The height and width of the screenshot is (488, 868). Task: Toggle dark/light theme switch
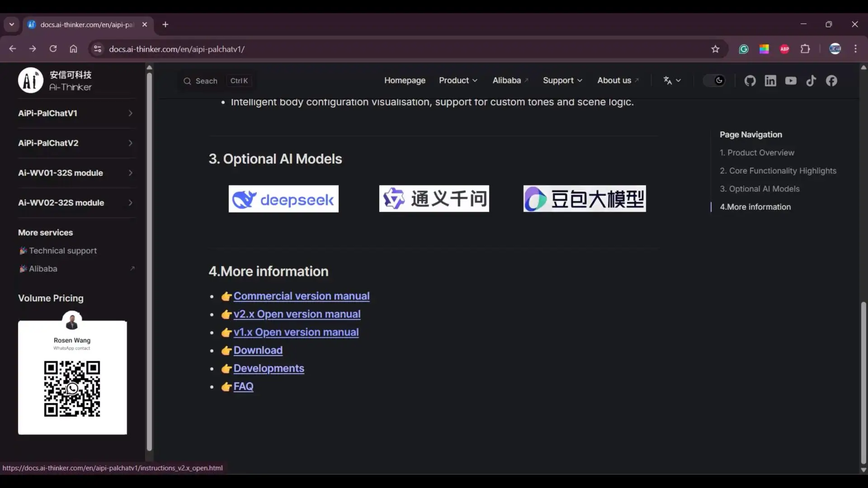tap(714, 81)
